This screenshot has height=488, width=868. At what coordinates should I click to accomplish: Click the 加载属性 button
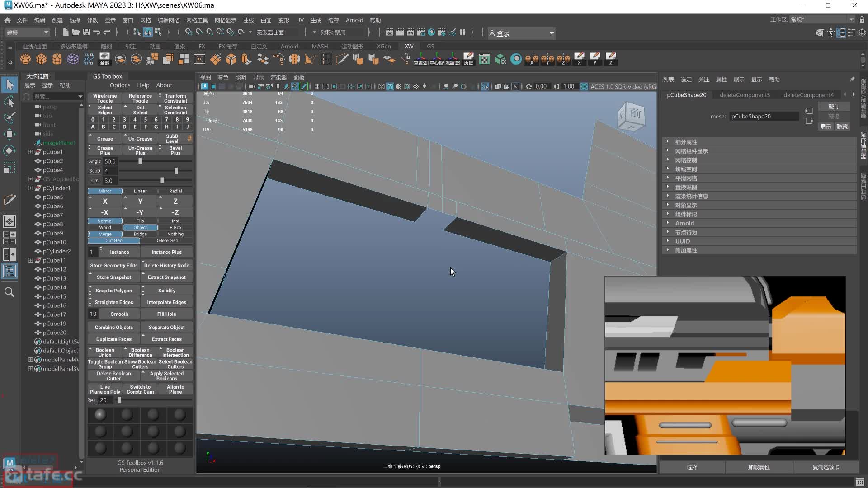click(x=759, y=467)
